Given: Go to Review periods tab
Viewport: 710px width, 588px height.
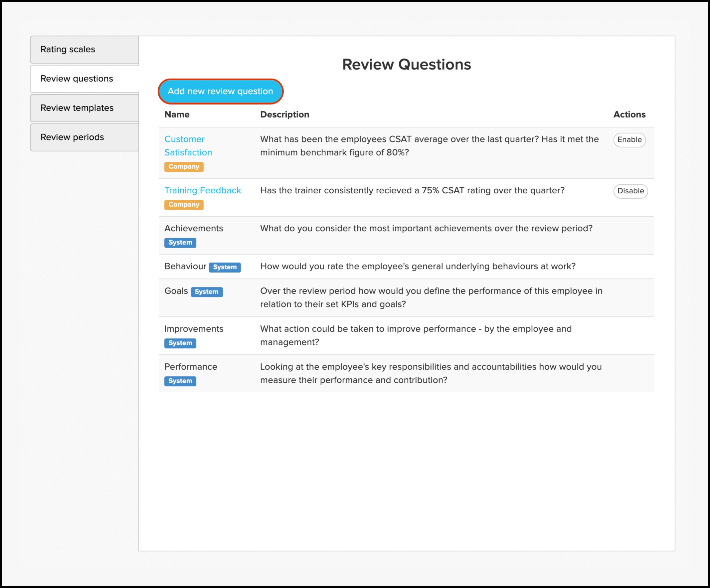Looking at the screenshot, I should [84, 137].
